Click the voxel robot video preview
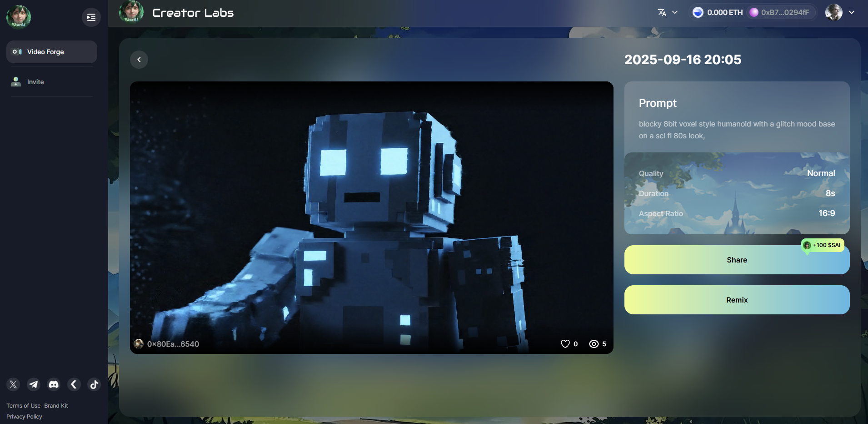Image resolution: width=868 pixels, height=424 pixels. [371, 214]
